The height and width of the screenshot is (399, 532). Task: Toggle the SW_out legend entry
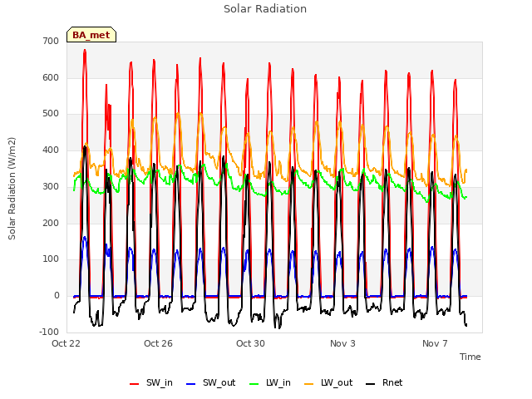211,382
